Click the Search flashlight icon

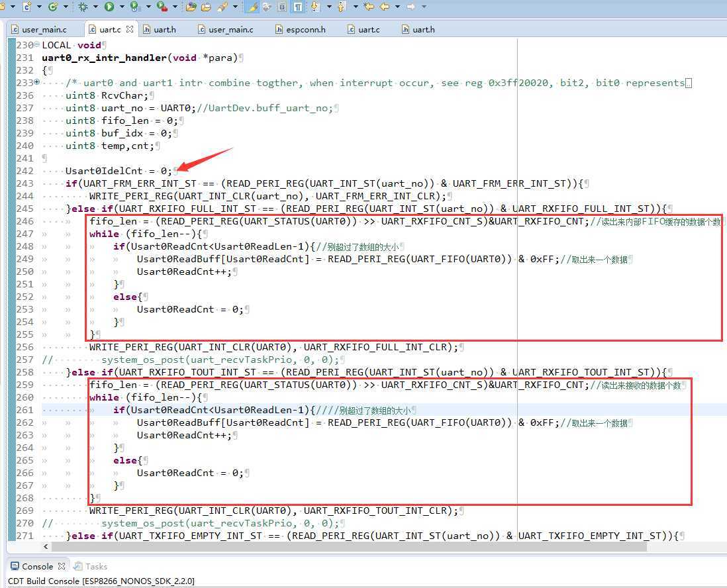223,7
